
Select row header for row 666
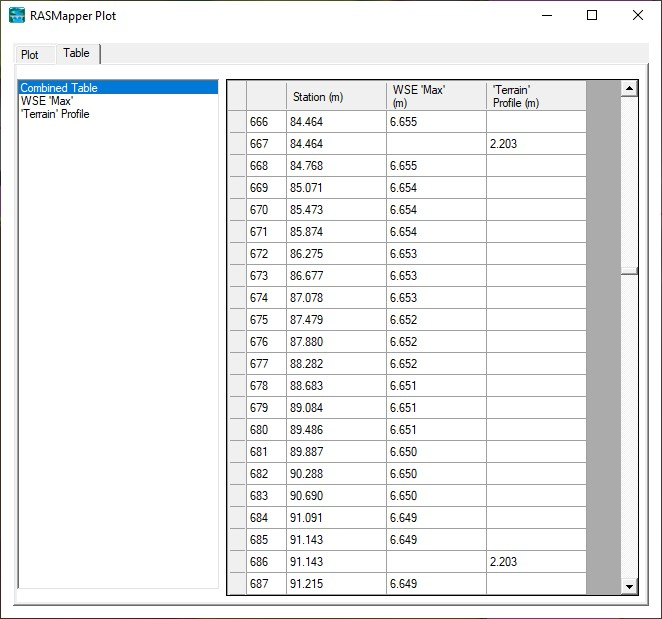click(x=237, y=122)
